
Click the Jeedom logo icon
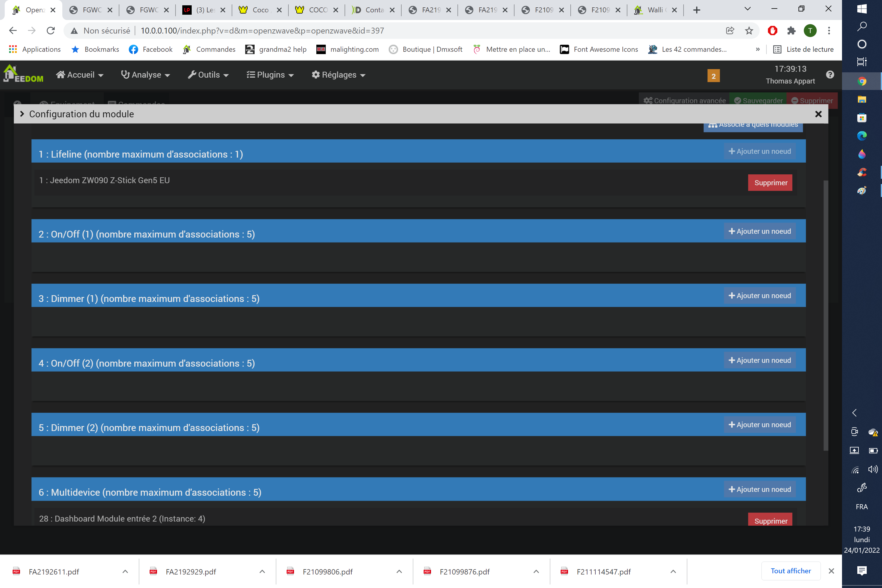pyautogui.click(x=23, y=74)
